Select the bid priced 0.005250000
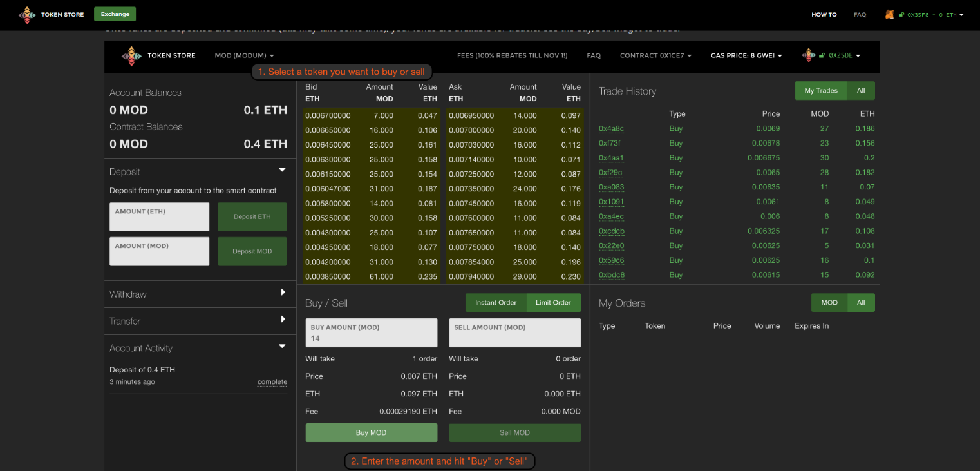Image resolution: width=980 pixels, height=471 pixels. 372,218
